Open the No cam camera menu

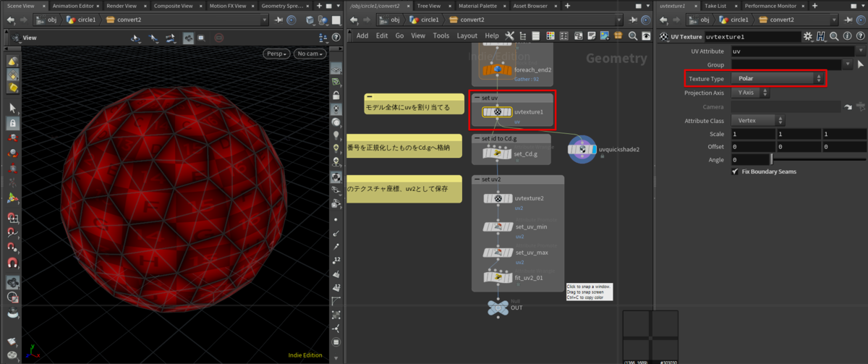click(310, 54)
